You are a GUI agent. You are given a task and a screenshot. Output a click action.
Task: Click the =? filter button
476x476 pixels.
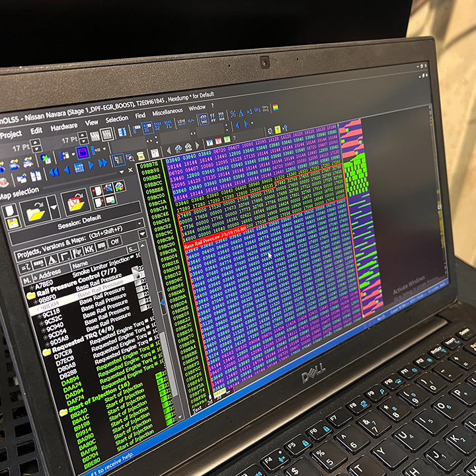coord(25,268)
